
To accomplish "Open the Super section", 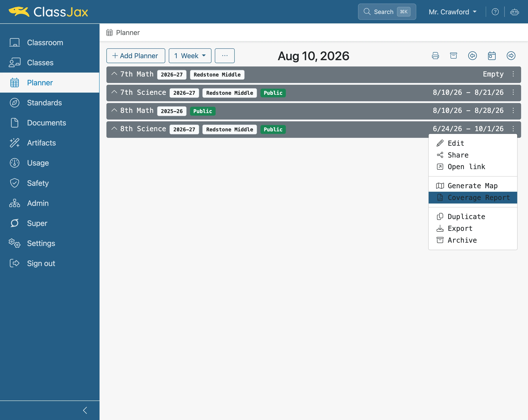I will click(50, 223).
